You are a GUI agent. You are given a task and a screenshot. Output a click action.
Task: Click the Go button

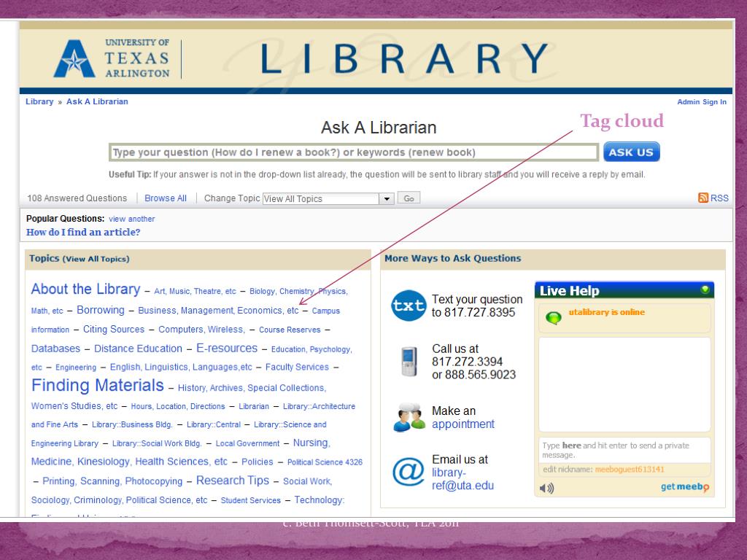point(409,198)
